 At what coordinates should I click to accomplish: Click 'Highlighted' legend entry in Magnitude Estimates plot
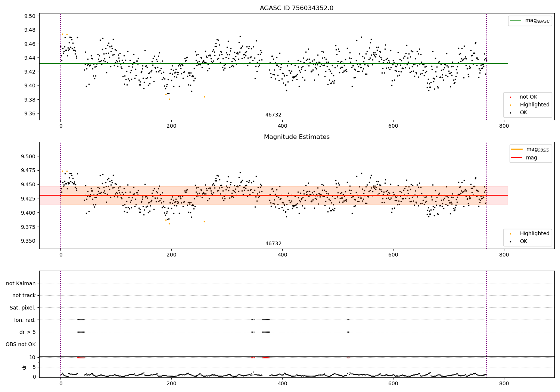coord(535,234)
